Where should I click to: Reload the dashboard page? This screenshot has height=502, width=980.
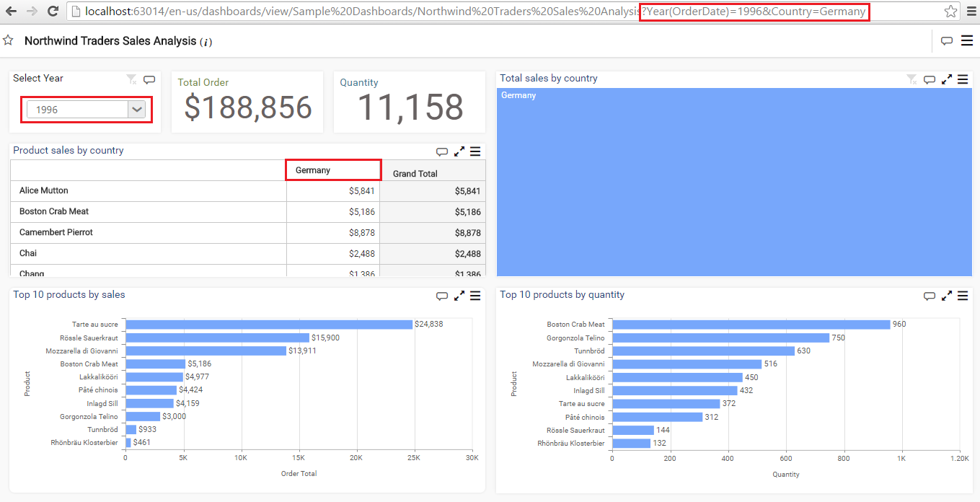53,12
